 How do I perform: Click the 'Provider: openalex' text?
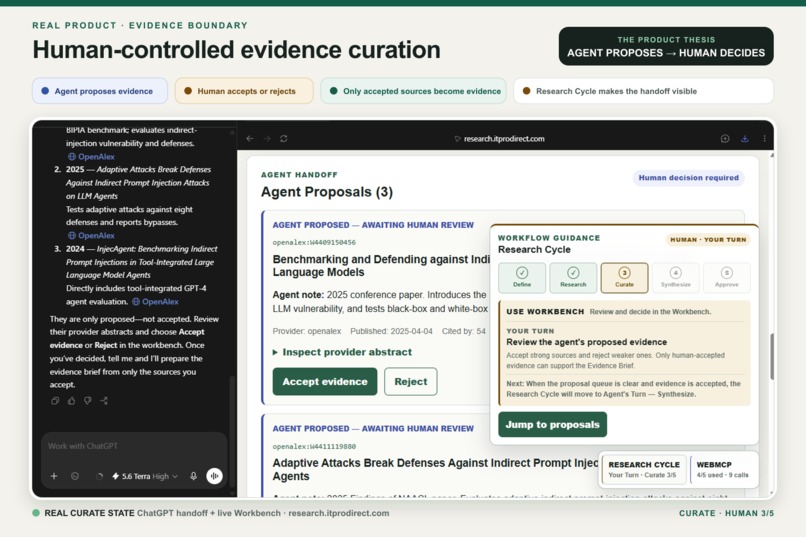coord(307,331)
